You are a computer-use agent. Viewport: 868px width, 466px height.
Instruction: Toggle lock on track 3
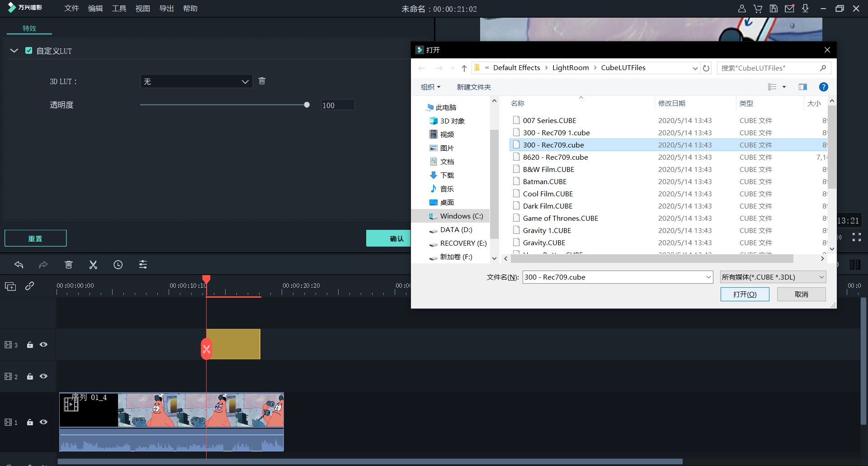click(30, 345)
